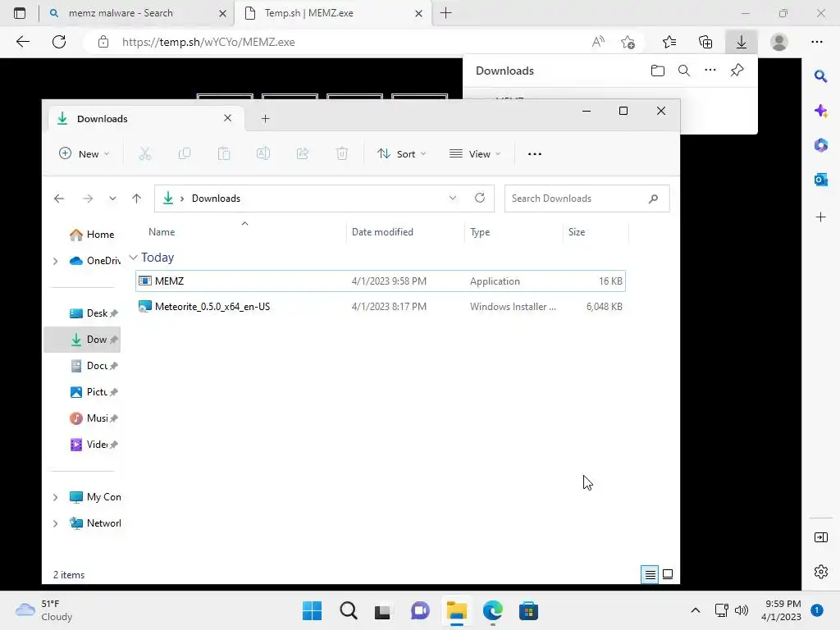
Task: Collapse the Today group
Action: [134, 258]
